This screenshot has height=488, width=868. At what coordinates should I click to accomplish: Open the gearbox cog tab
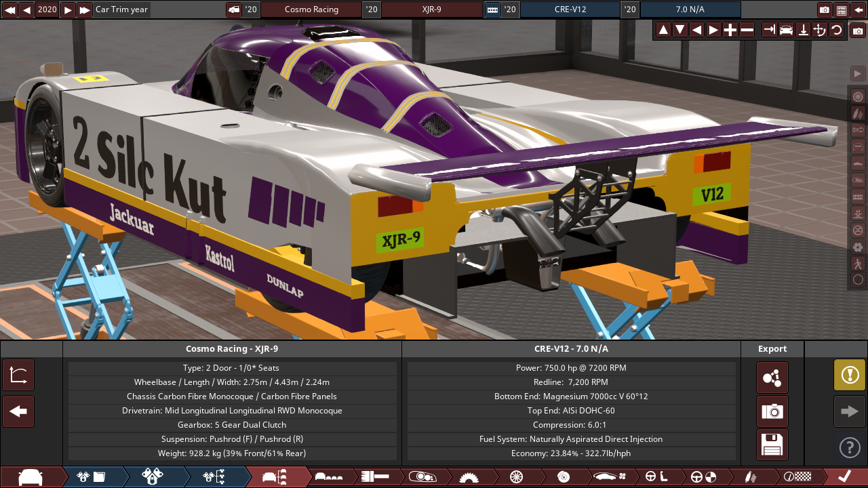pos(468,476)
